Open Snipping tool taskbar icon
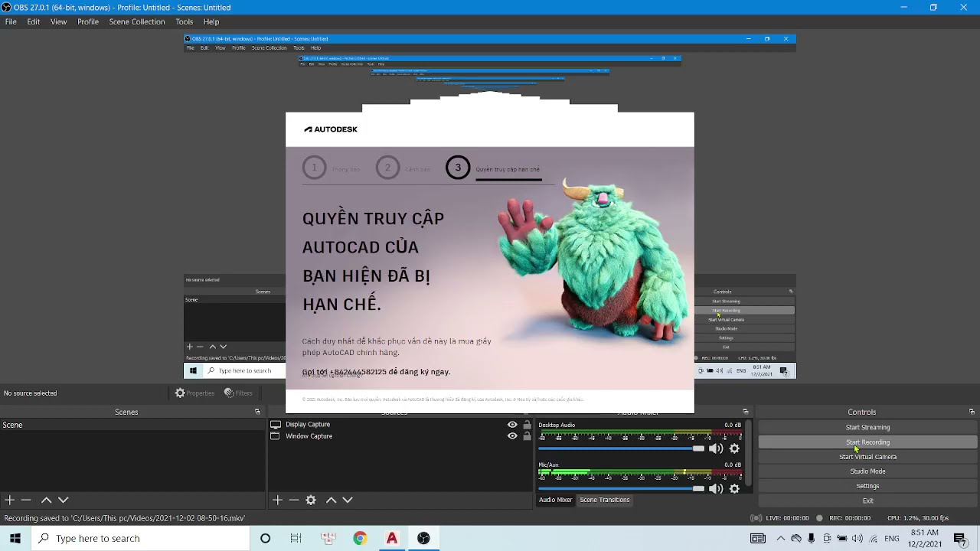 coord(328,538)
